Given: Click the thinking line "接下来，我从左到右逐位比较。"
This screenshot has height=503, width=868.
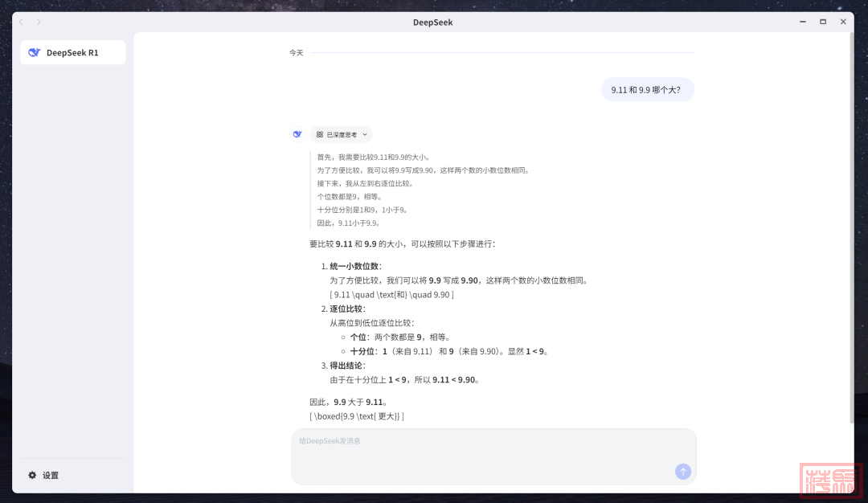Looking at the screenshot, I should click(366, 184).
